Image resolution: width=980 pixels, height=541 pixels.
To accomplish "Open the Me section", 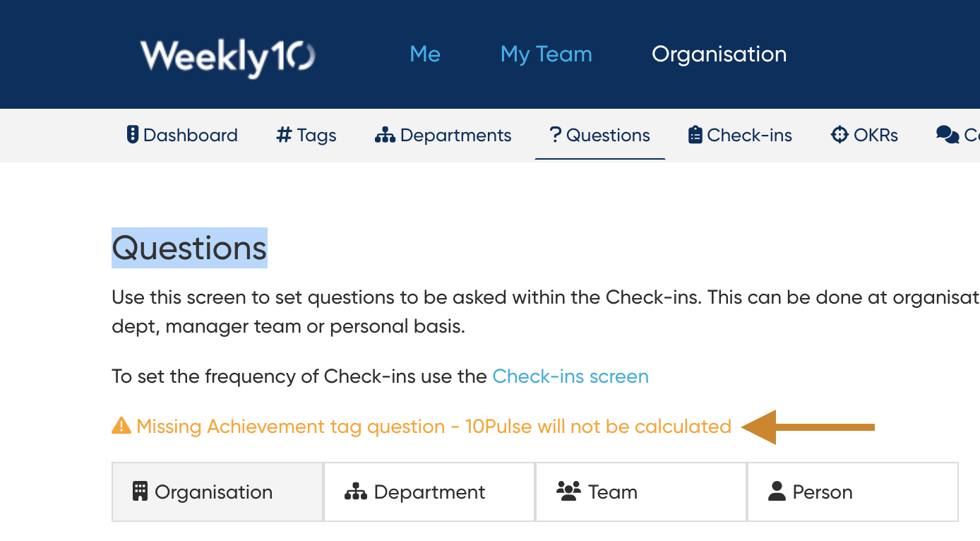I will pos(425,54).
